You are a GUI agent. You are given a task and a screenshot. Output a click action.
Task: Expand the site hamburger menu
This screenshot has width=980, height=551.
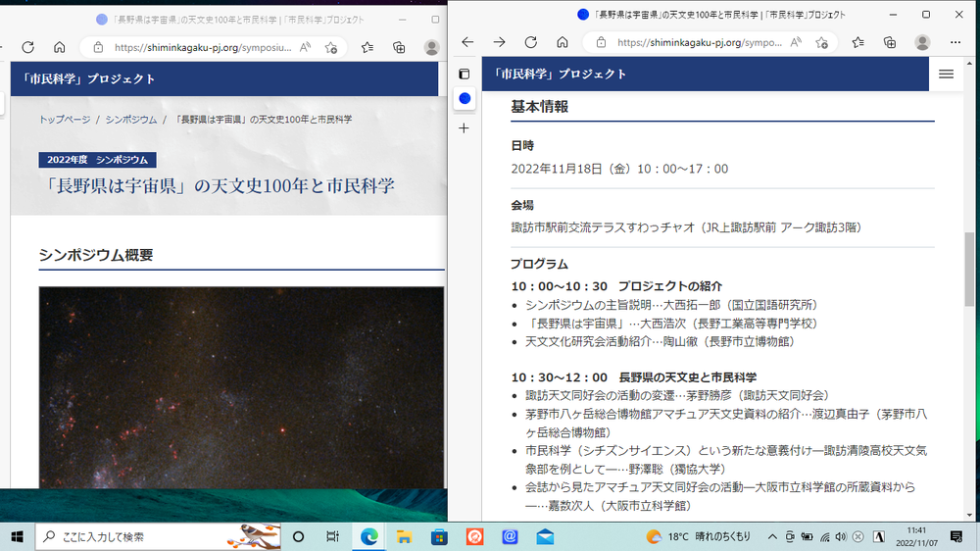tap(946, 74)
